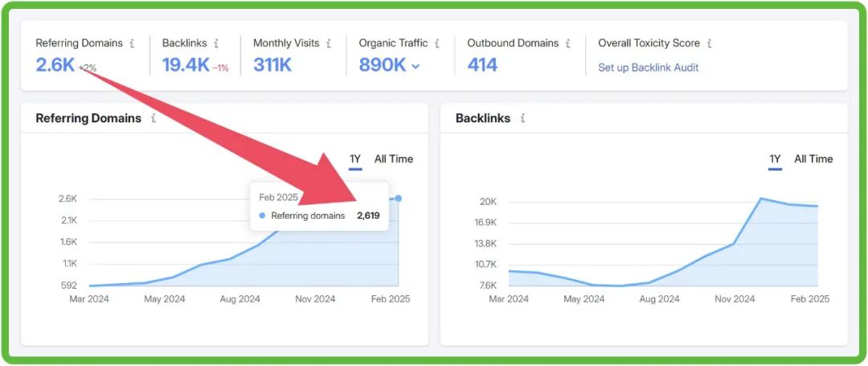Image resolution: width=868 pixels, height=366 pixels.
Task: Click info icon next to Referring Domains metric
Action: (x=133, y=43)
